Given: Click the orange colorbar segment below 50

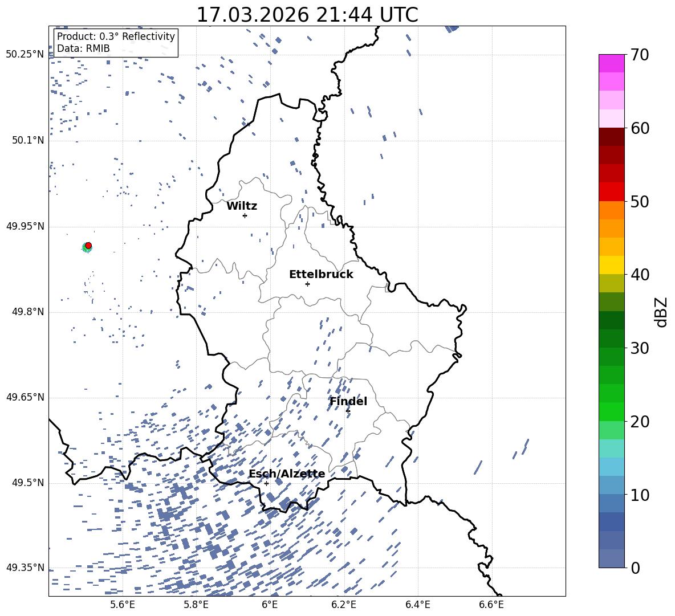Looking at the screenshot, I should click(611, 210).
